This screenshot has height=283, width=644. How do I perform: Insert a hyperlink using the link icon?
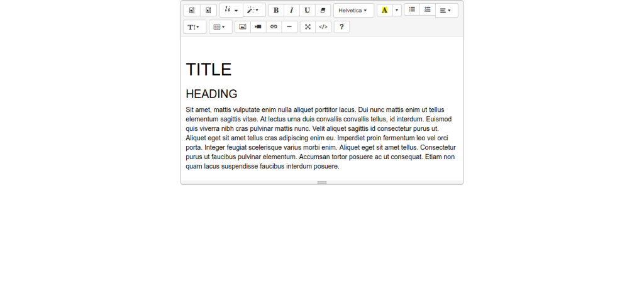274,27
